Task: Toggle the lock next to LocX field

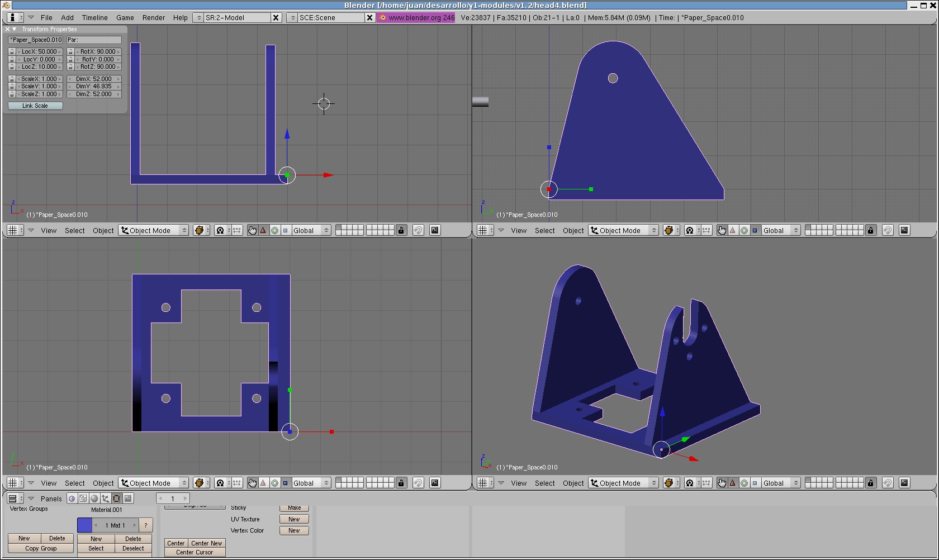Action: [12, 51]
